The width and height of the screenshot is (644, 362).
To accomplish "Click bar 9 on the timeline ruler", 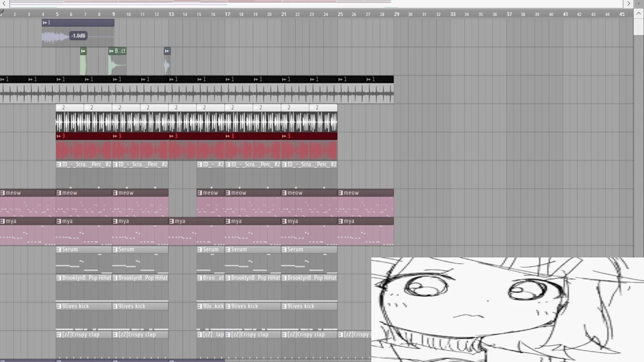I will 114,14.
